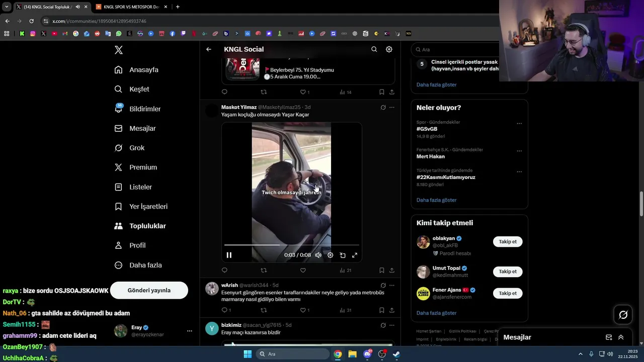
Task: Bookmark wArish post
Action: click(381, 310)
